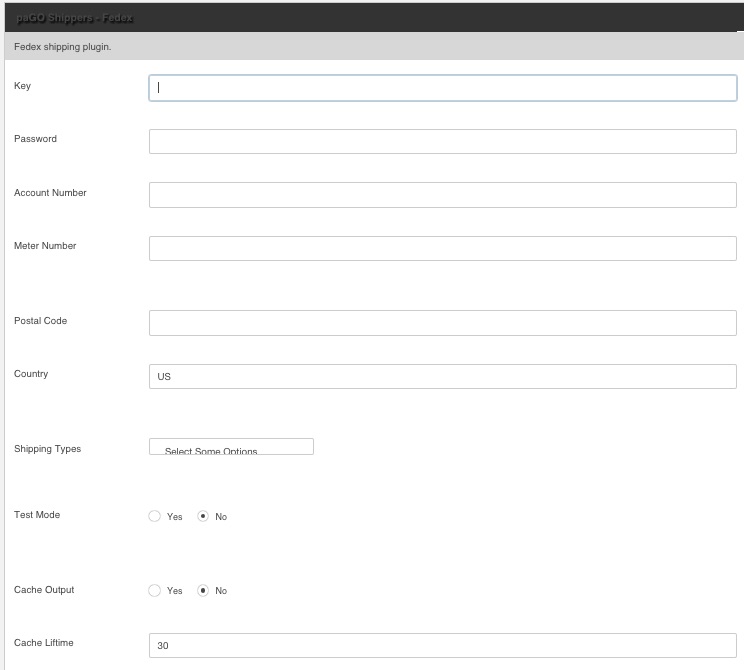Click the paGO Shippers - Fedex header title
This screenshot has width=744, height=670.
click(74, 18)
